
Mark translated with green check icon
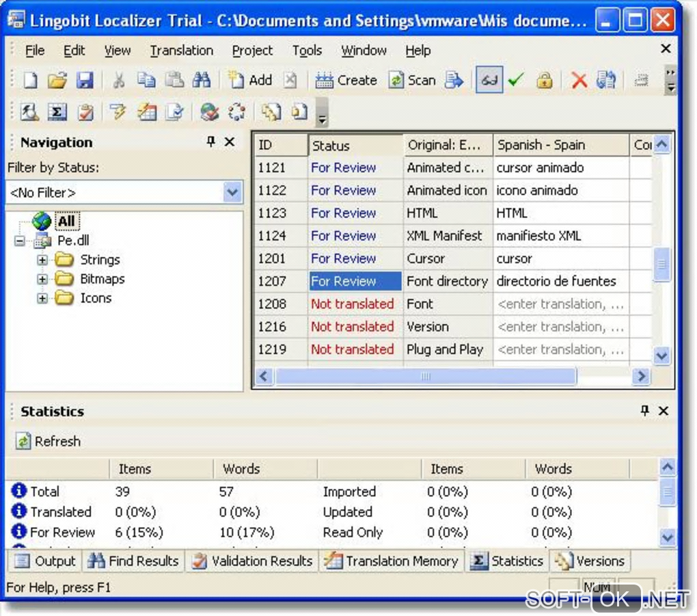pos(516,81)
